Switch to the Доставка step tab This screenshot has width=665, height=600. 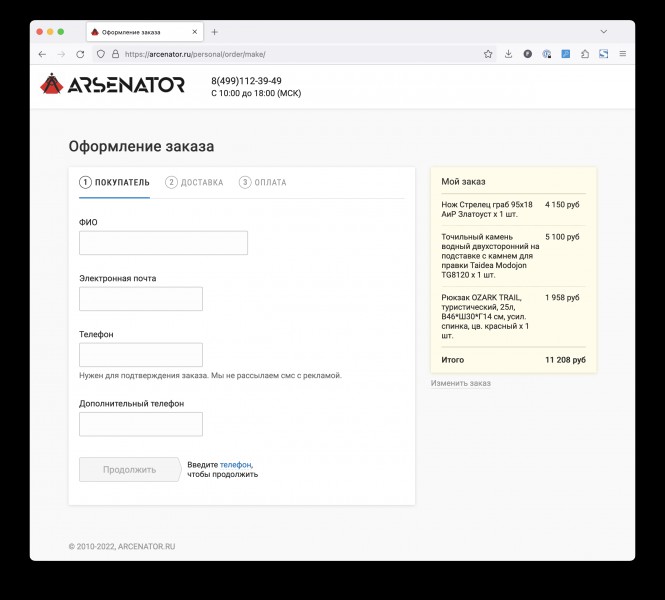coord(194,182)
